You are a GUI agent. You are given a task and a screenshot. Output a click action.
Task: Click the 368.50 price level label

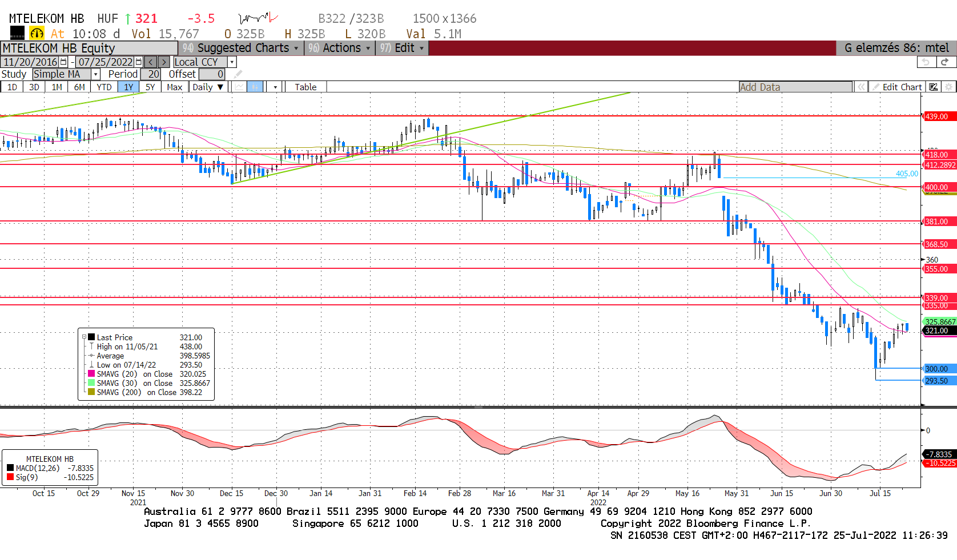click(x=939, y=244)
